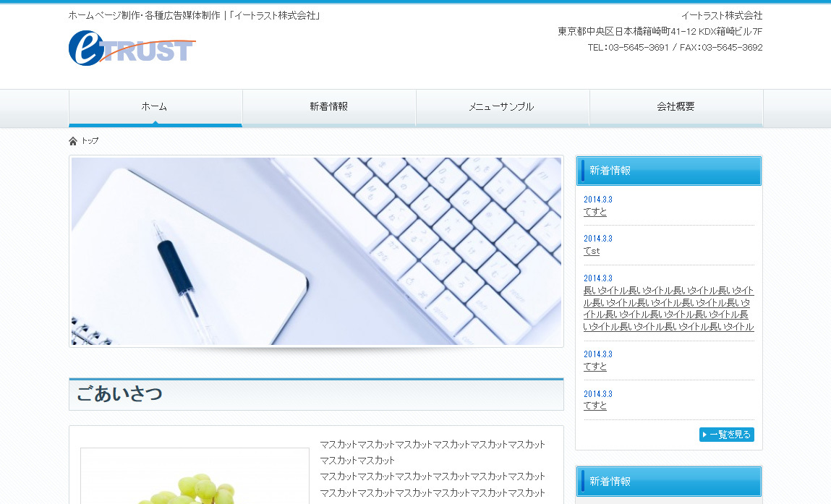
Task: Click the first 新着情報 sidebar heading
Action: pyautogui.click(x=669, y=171)
